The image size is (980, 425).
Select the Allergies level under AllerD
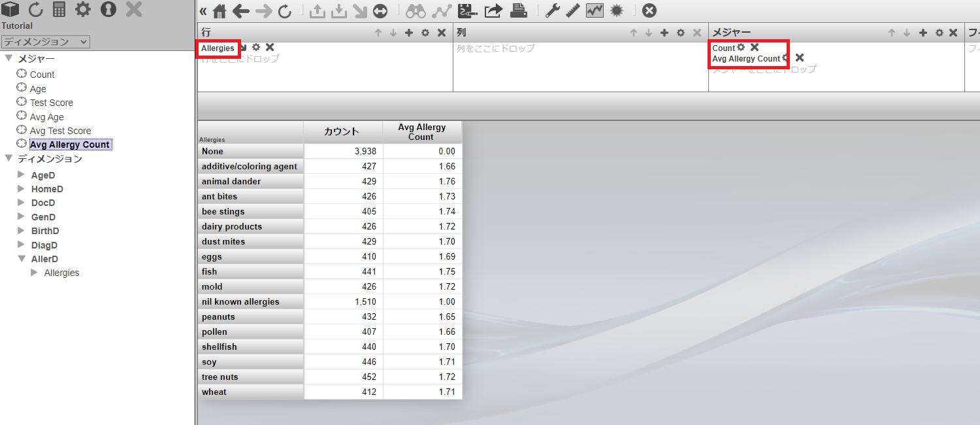click(x=61, y=273)
